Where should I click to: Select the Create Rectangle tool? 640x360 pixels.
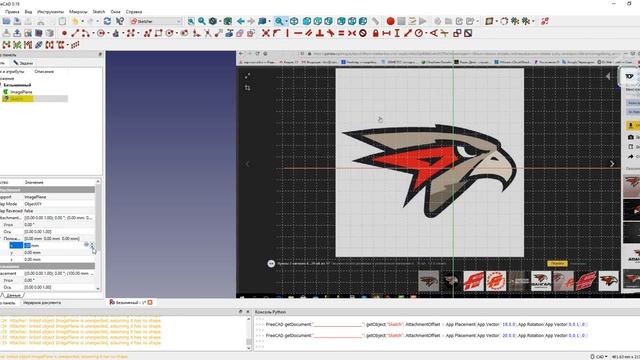pos(158,33)
